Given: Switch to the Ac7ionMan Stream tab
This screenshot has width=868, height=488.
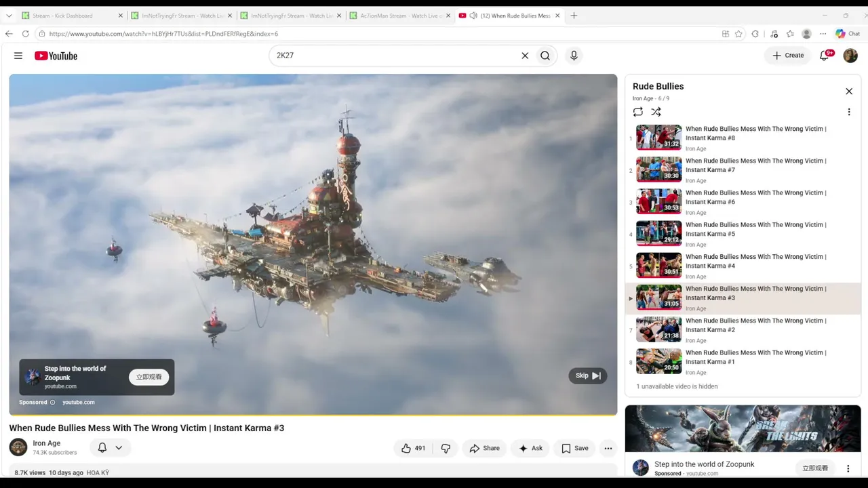Looking at the screenshot, I should coord(400,16).
